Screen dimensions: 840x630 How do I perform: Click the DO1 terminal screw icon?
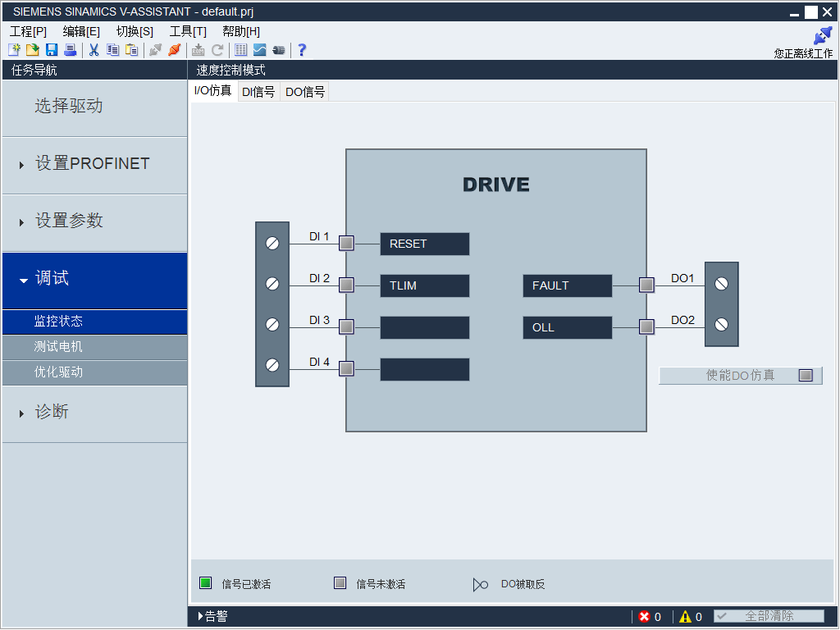click(722, 284)
